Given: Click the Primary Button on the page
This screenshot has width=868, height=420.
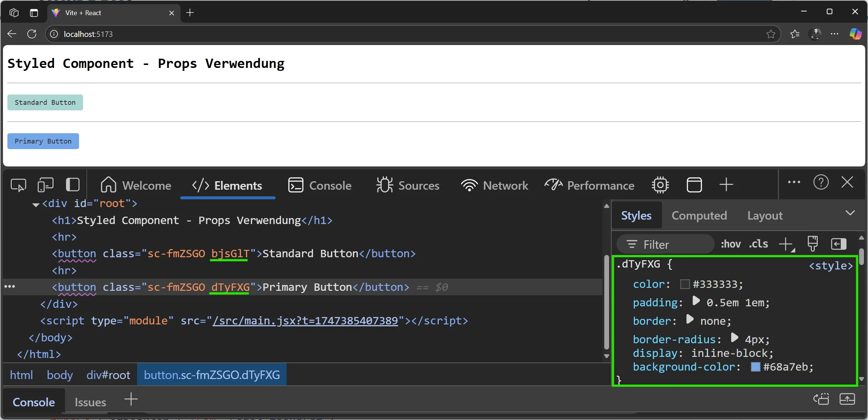Looking at the screenshot, I should point(43,141).
